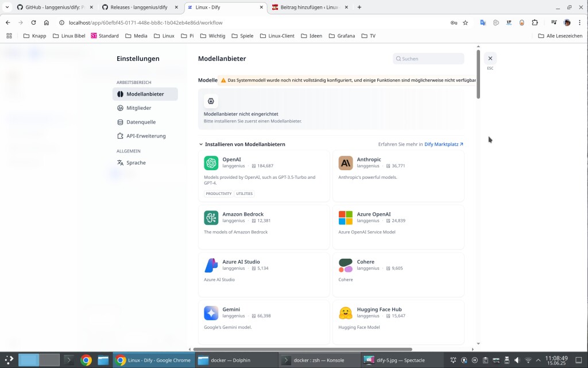The width and height of the screenshot is (588, 368).
Task: Click the search magnifier icon
Action: pos(399,59)
